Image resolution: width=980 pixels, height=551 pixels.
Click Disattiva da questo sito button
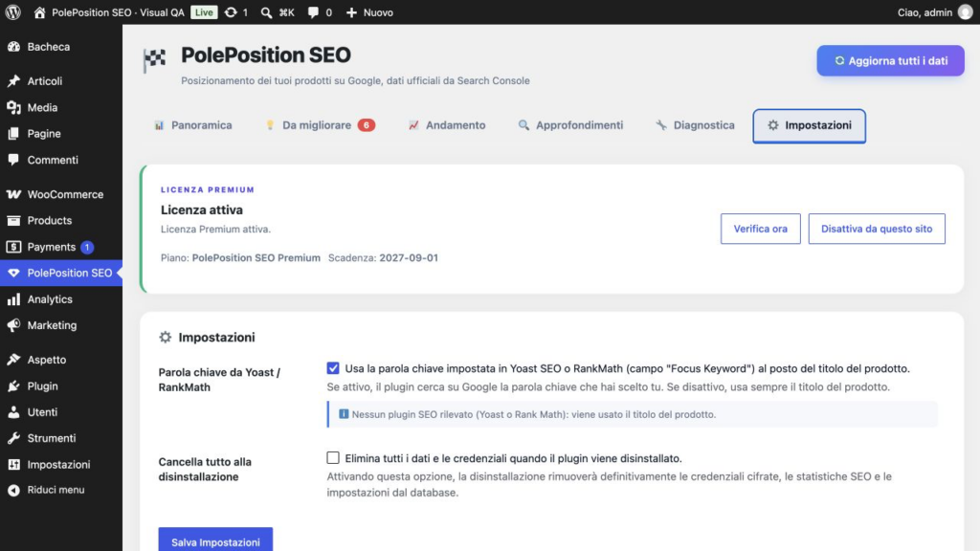(x=877, y=229)
